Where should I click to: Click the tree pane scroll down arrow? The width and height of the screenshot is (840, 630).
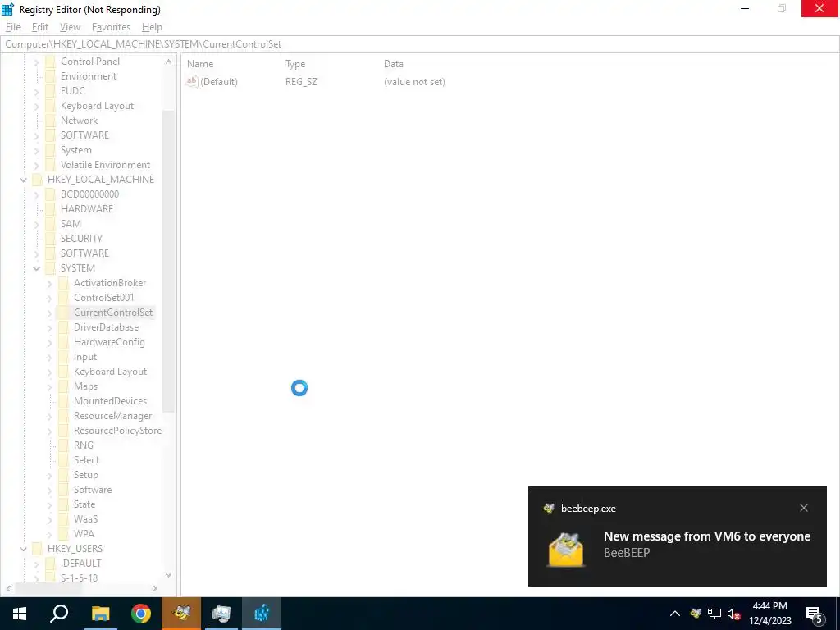click(x=168, y=575)
